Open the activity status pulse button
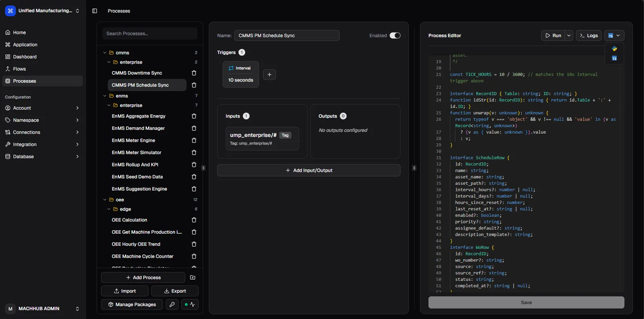This screenshot has height=319, width=644. tap(190, 304)
